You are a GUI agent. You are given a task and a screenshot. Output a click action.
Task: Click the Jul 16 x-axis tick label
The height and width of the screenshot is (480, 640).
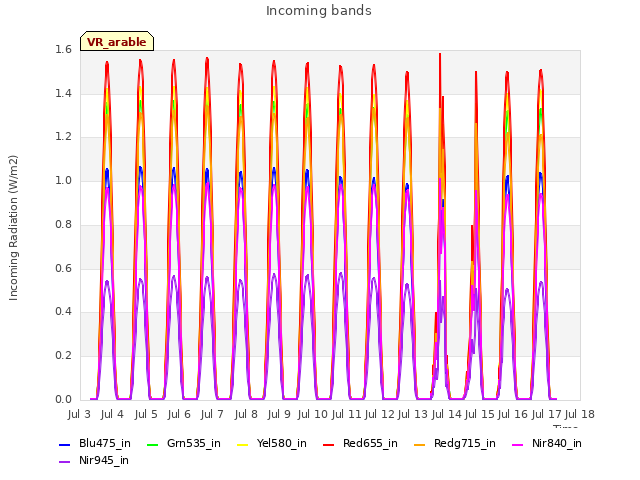coord(513,414)
